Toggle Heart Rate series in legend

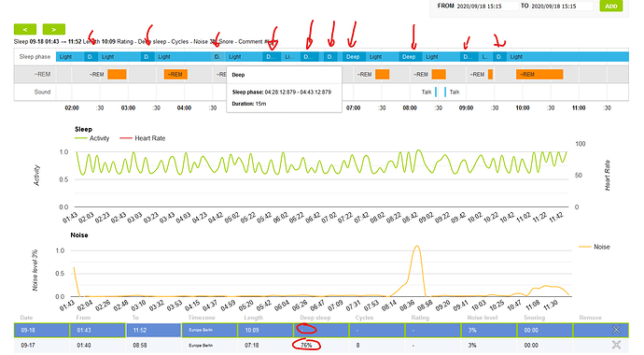(143, 138)
